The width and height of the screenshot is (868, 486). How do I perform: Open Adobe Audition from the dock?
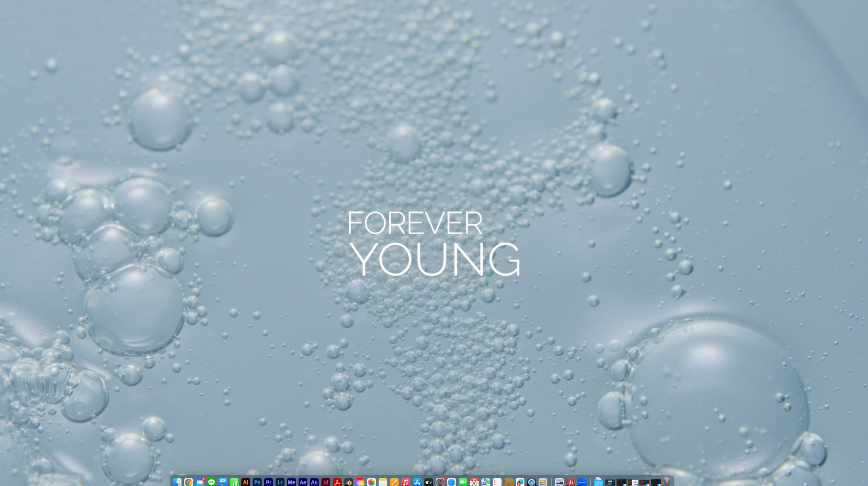[x=314, y=482]
